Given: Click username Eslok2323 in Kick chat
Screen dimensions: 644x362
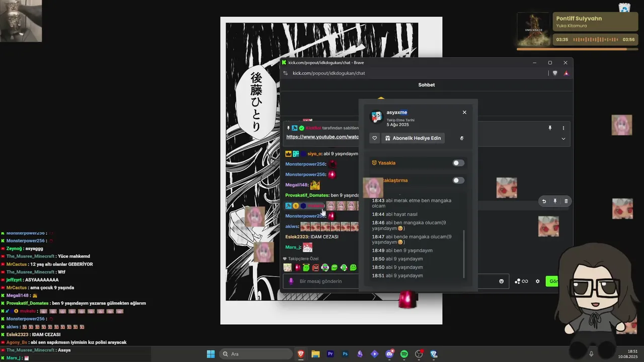Looking at the screenshot, I should tap(297, 237).
